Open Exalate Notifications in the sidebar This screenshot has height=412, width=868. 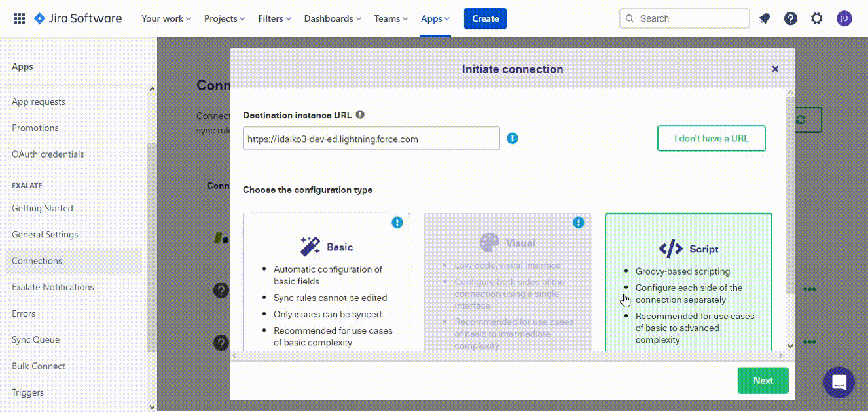click(x=53, y=287)
